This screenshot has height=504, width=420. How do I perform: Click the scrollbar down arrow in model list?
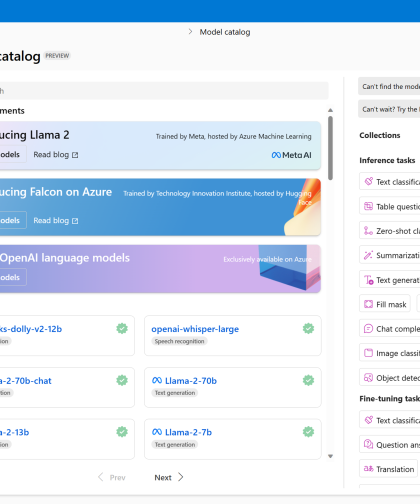click(x=330, y=456)
